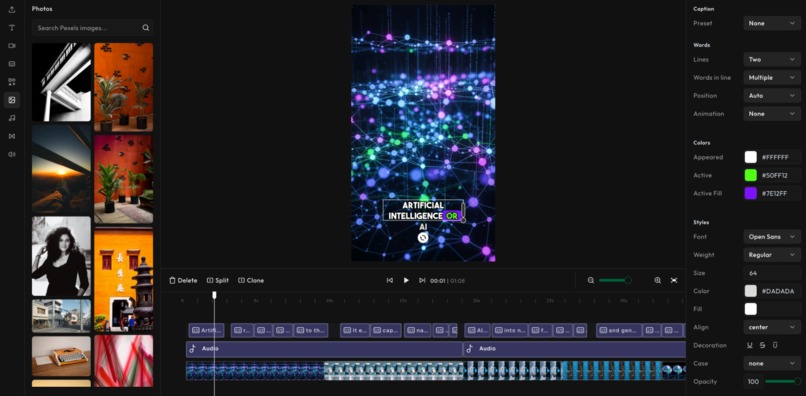This screenshot has height=396, width=806.
Task: Open the Animation dropdown
Action: click(772, 114)
